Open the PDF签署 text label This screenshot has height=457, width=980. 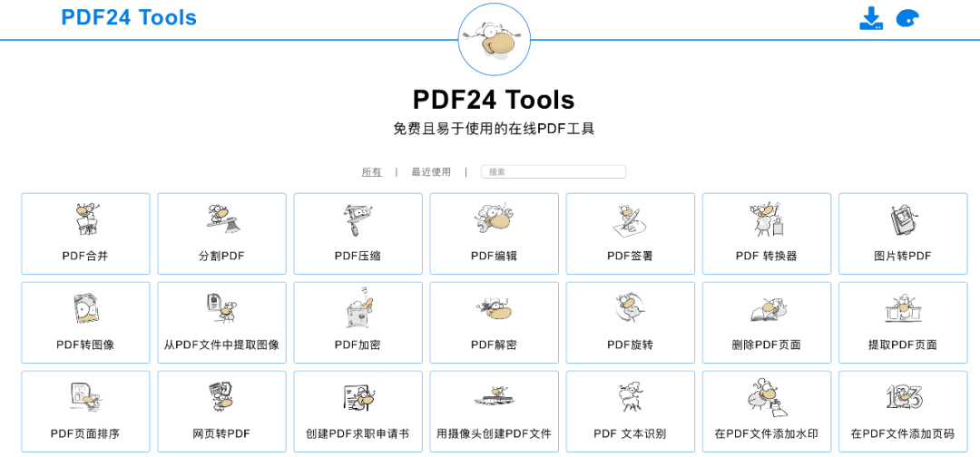630,256
